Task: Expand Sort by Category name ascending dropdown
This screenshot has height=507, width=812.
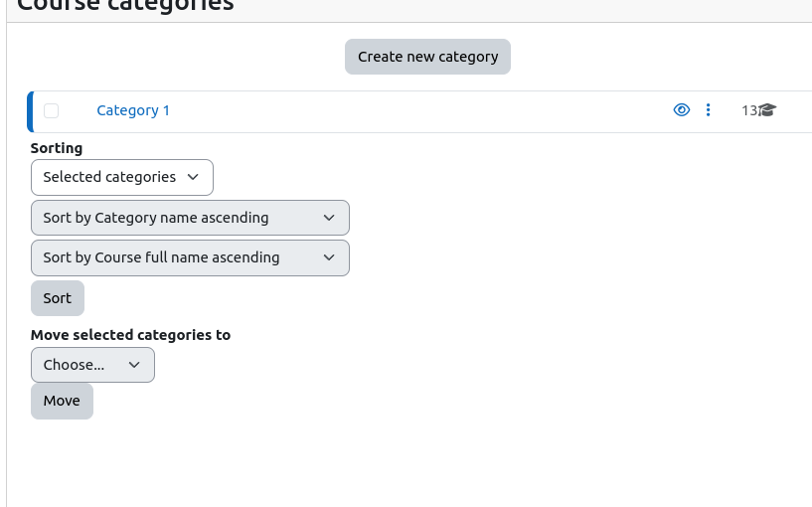Action: pyautogui.click(x=190, y=218)
